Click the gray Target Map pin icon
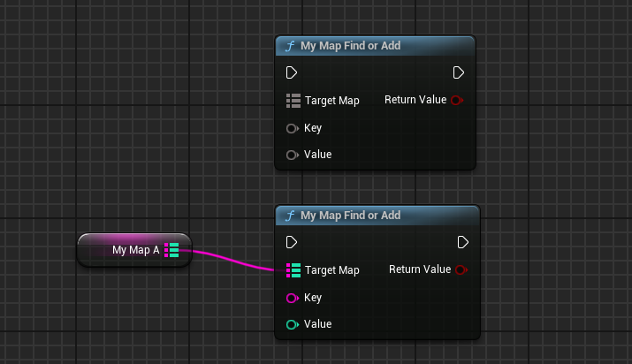 pos(294,101)
